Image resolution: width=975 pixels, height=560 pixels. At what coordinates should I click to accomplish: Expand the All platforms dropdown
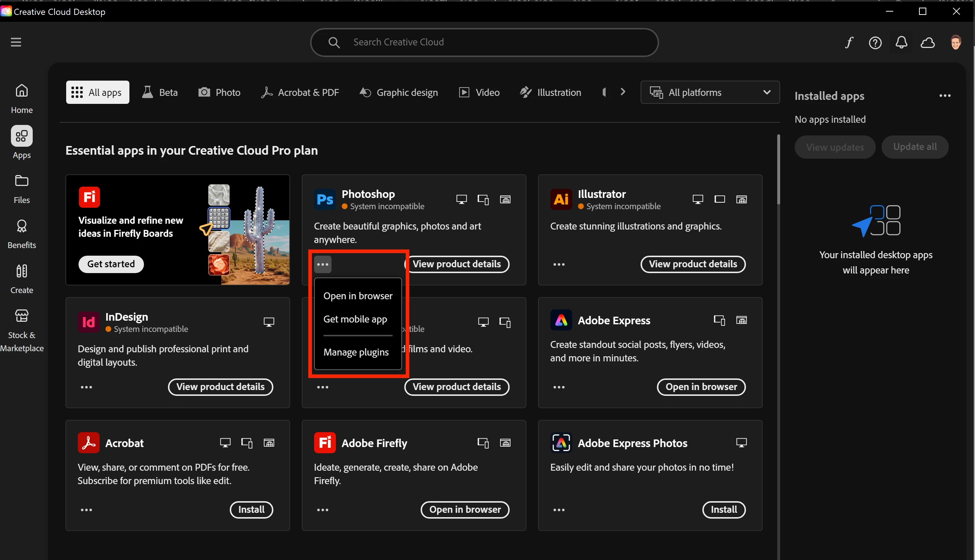(710, 92)
